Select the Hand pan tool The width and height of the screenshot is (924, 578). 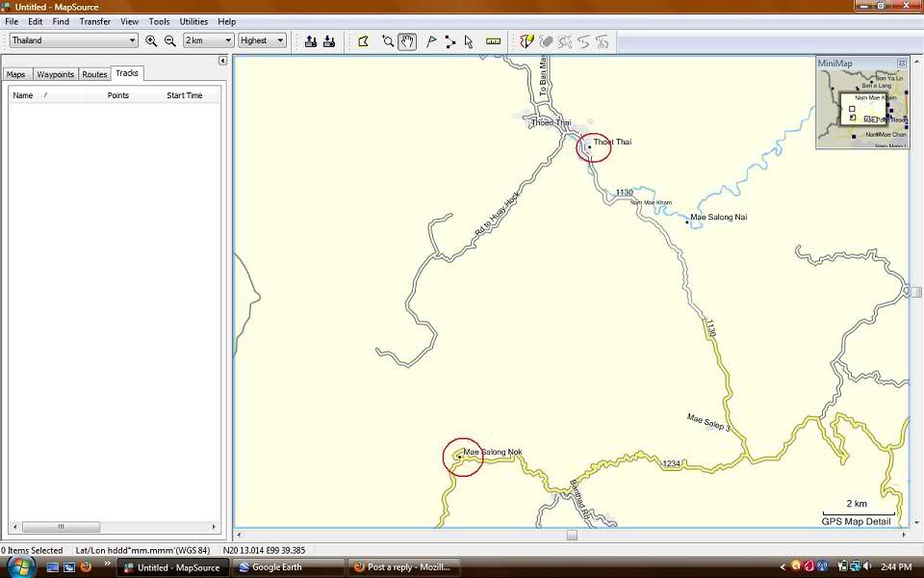(x=407, y=40)
